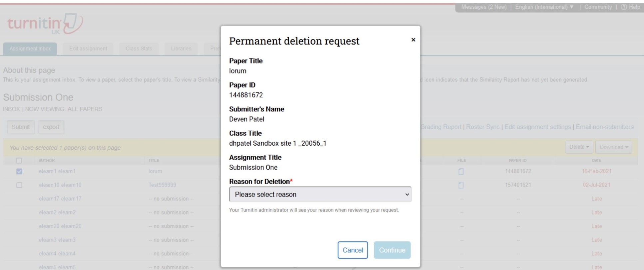Open file icon for paper 144881672
Screen dimensions: 644x270
[461, 171]
